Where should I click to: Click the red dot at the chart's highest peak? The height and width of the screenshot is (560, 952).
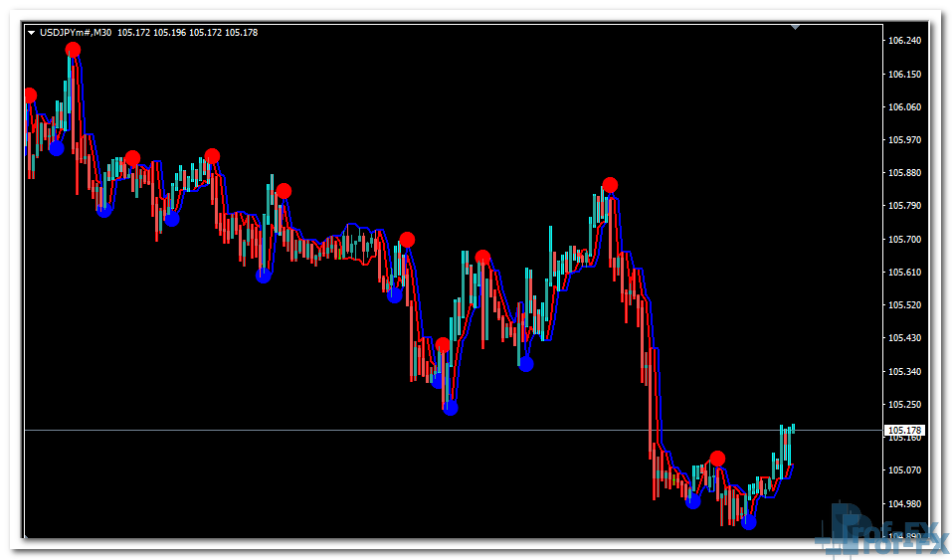73,50
